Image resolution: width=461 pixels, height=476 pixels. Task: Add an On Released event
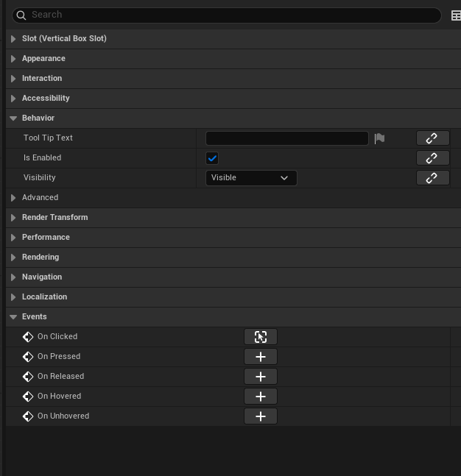click(x=261, y=377)
